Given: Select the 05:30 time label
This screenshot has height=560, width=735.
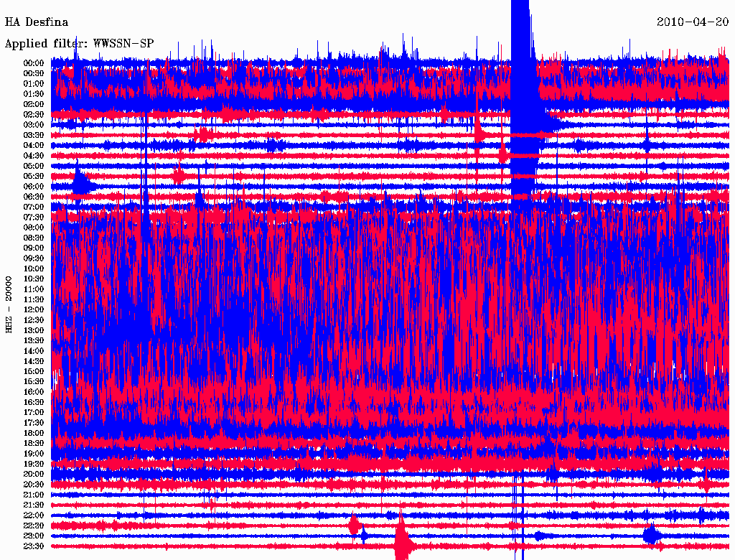Looking at the screenshot, I should pos(33,177).
